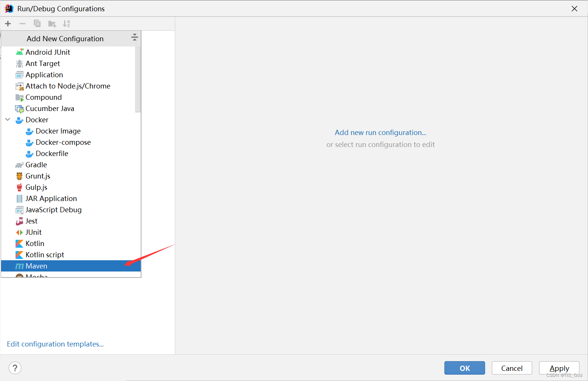Image resolution: width=588 pixels, height=381 pixels.
Task: Click the Docker Image whale icon
Action: (30, 131)
